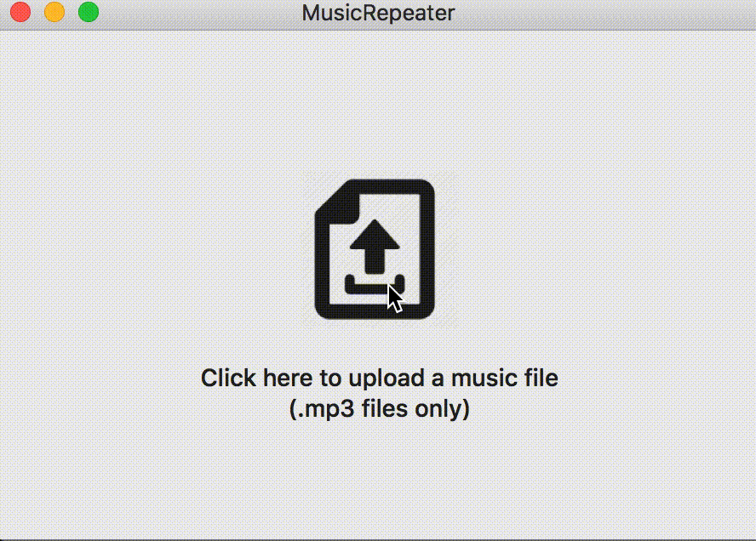
Task: Minimize MusicRepeater using the yellow button
Action: click(54, 12)
